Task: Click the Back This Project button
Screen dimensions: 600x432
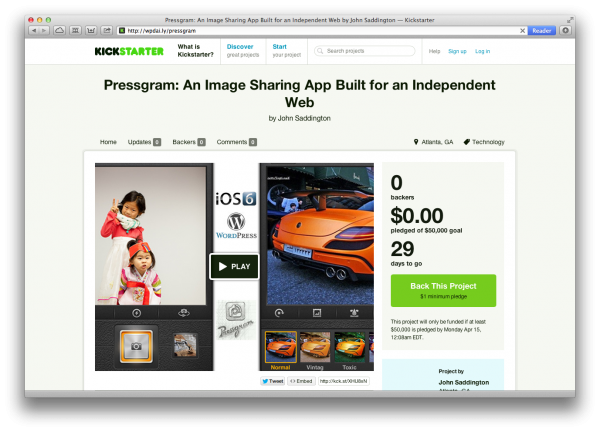Action: (x=443, y=290)
